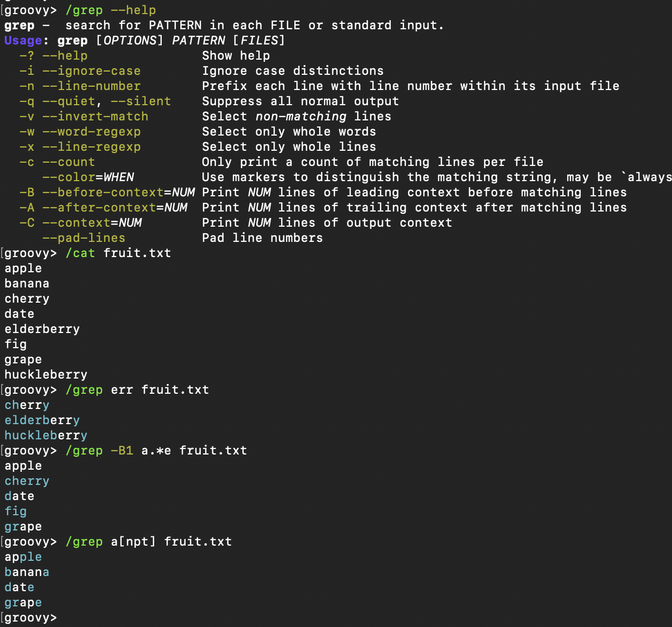Click the '--color=WHEN' option
This screenshot has width=672, height=627.
pyautogui.click(x=88, y=177)
